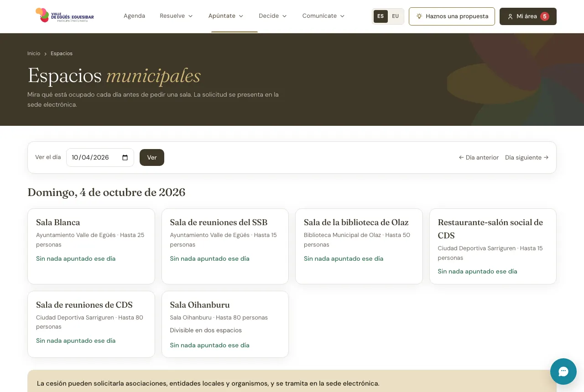This screenshot has height=392, width=584.
Task: Go to Día anterior
Action: click(479, 158)
